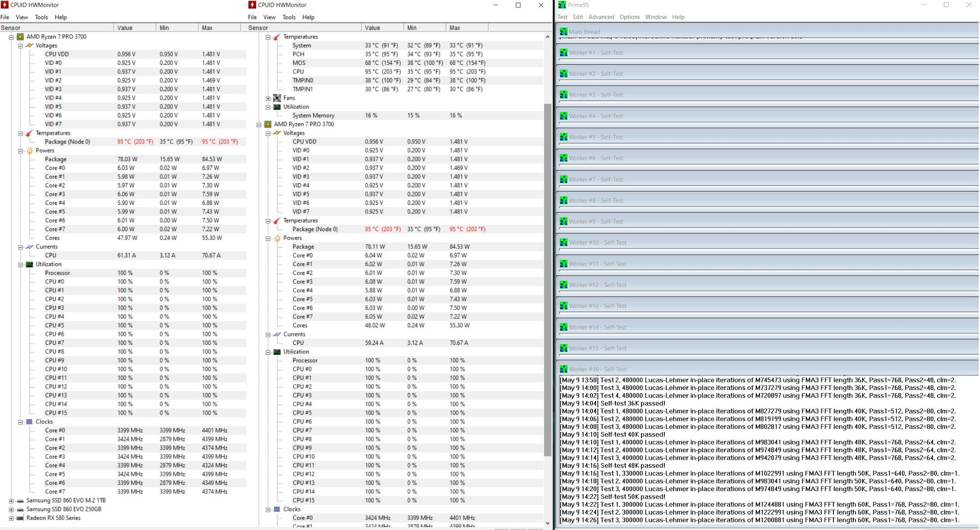
Task: Select the Package (Node 0) temperature row in left pane
Action: tap(67, 142)
